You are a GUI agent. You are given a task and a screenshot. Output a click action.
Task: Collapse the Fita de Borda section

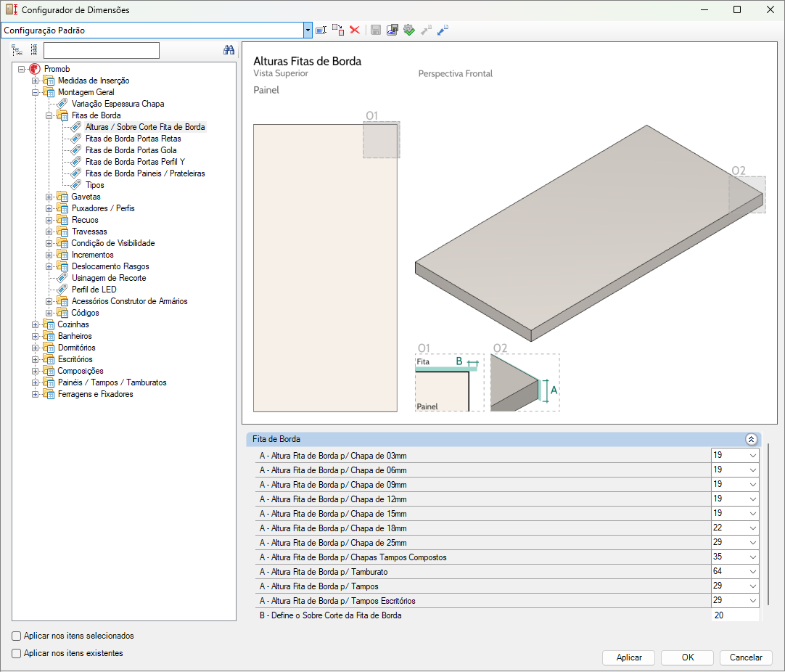[x=751, y=439]
